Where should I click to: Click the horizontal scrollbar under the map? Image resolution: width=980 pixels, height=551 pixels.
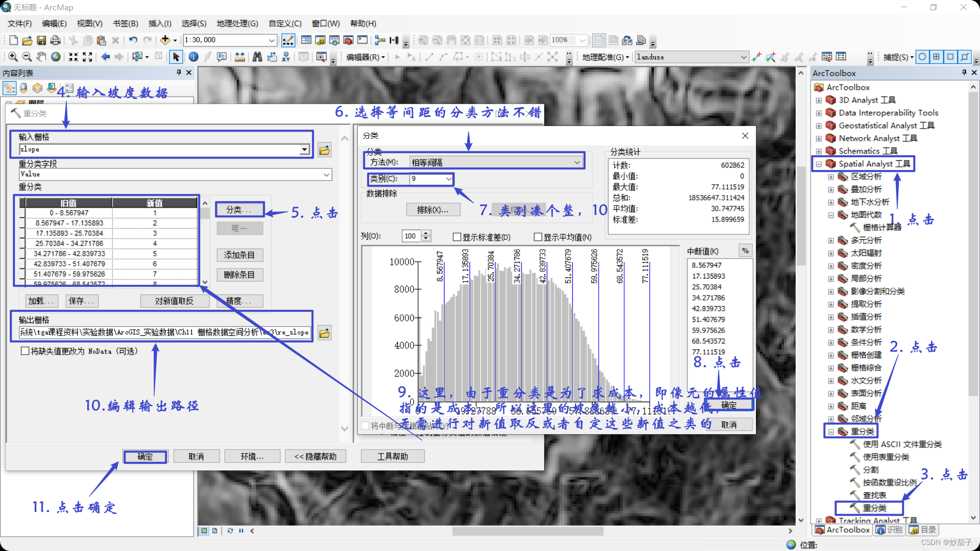click(527, 531)
